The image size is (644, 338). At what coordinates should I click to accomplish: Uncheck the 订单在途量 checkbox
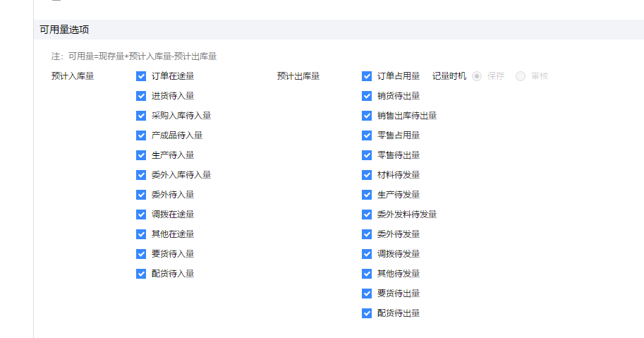[x=141, y=76]
